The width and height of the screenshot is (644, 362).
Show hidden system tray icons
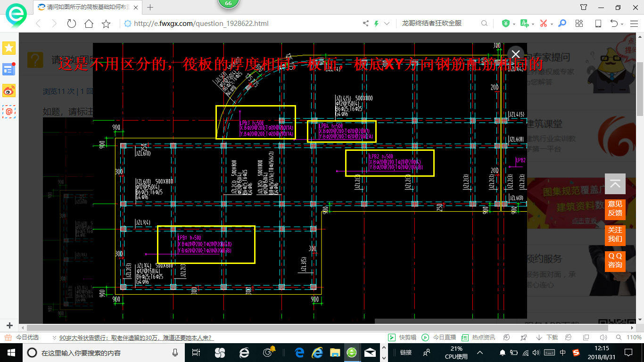point(480,352)
